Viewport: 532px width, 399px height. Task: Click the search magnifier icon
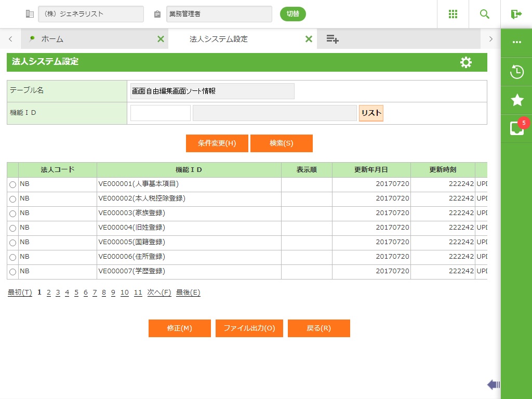[485, 14]
